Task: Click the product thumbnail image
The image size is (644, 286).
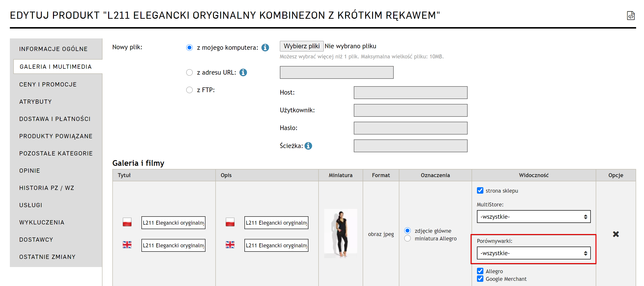Action: (340, 234)
